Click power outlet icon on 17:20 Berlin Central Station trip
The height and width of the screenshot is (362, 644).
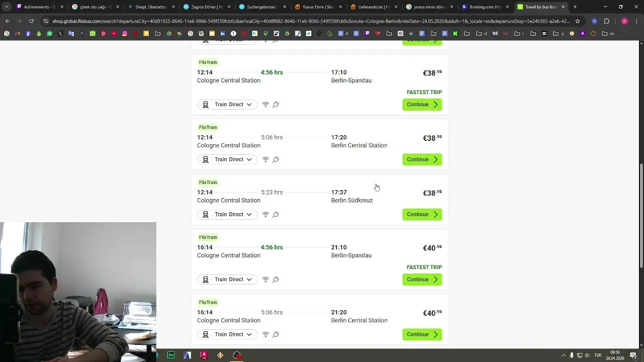(276, 159)
